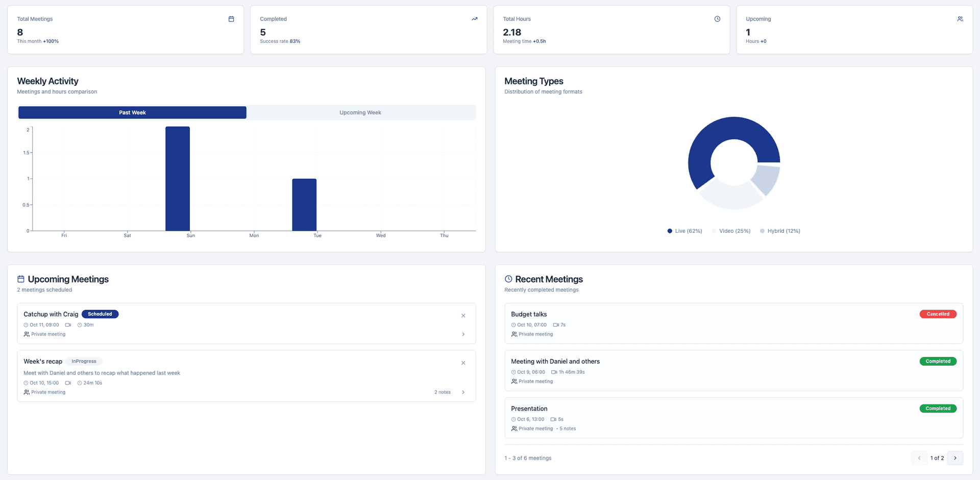Dismiss the Catchup with Craig meeting
This screenshot has height=480, width=980.
pyautogui.click(x=463, y=316)
